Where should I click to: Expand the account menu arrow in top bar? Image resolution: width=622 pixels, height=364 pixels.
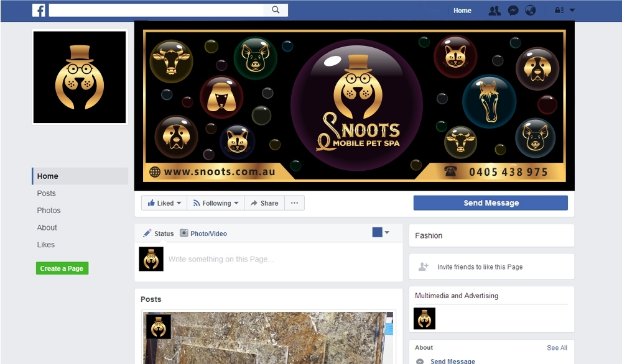(x=572, y=11)
